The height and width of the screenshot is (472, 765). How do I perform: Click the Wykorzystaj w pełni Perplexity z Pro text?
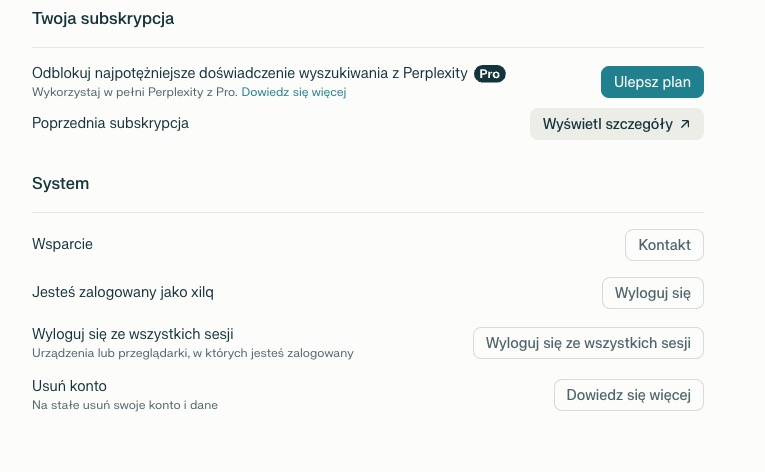pos(134,93)
